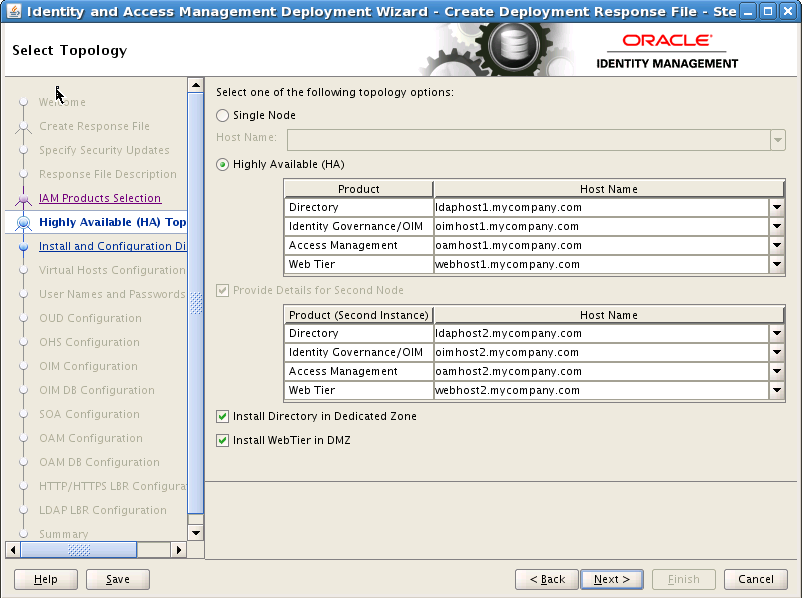Click the Save button
This screenshot has height=598, width=802.
pyautogui.click(x=118, y=579)
